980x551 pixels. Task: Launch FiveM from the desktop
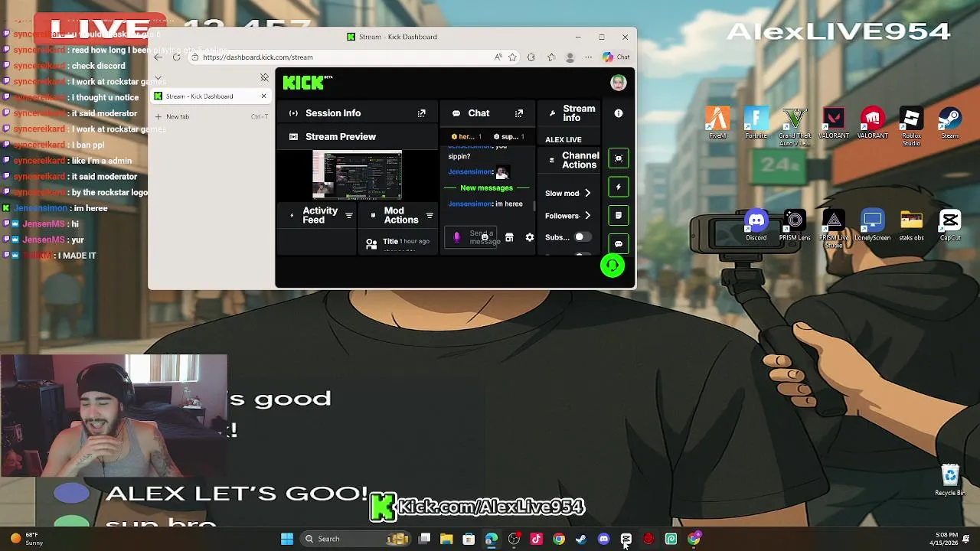[717, 123]
